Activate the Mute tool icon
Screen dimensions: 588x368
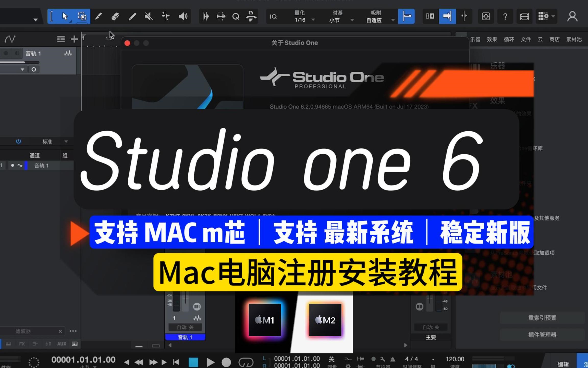click(x=149, y=16)
